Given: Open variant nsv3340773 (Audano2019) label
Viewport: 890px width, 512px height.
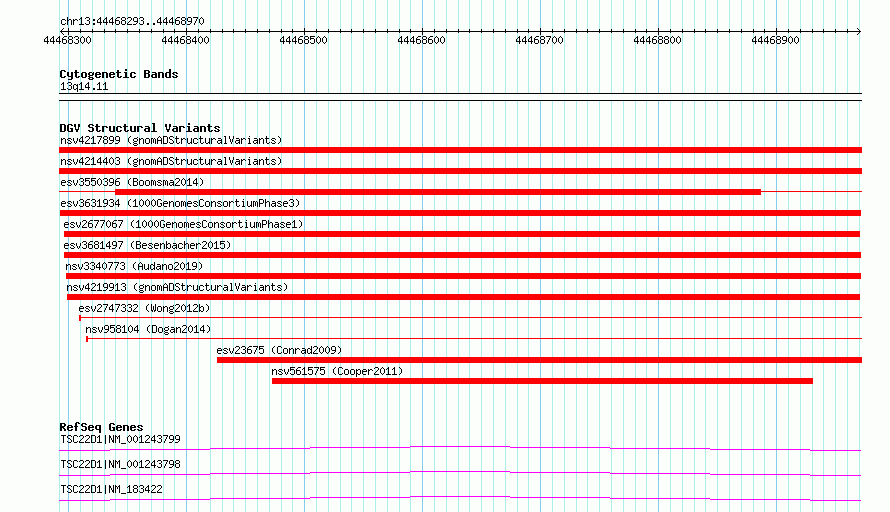Looking at the screenshot, I should pos(134,266).
